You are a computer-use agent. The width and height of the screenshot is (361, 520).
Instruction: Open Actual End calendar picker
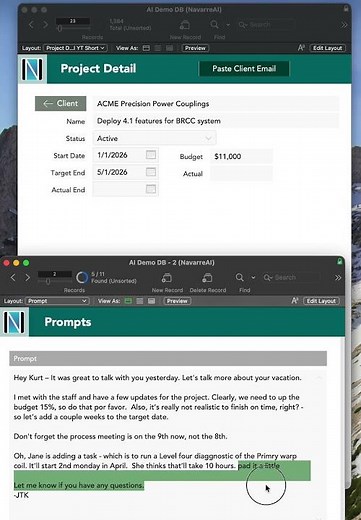click(151, 189)
